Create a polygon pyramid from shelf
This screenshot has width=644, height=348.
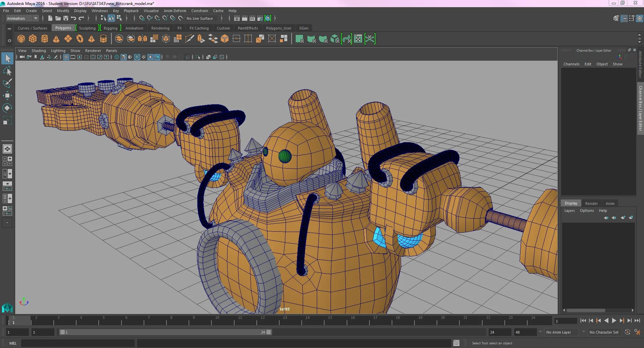coord(91,39)
